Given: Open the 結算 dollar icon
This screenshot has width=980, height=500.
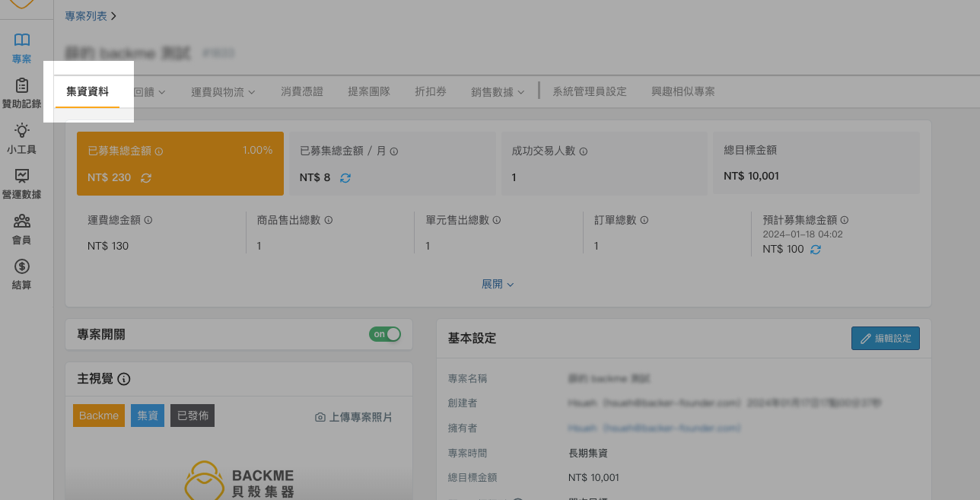Looking at the screenshot, I should 22,266.
